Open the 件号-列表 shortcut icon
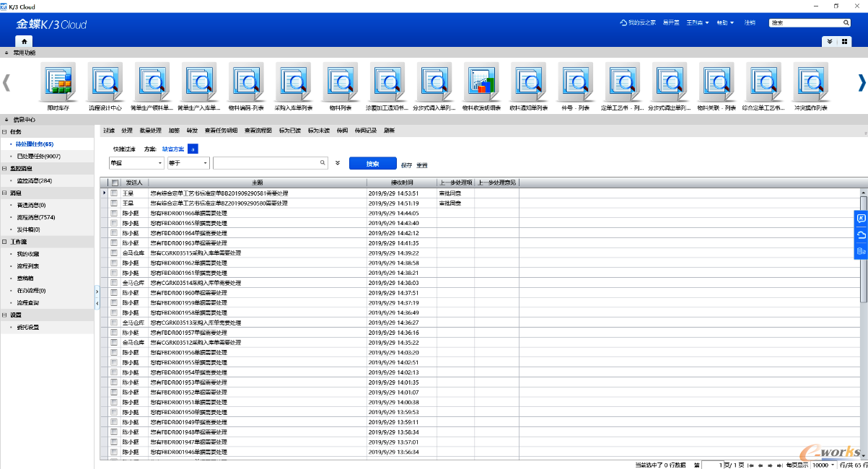 tap(576, 82)
